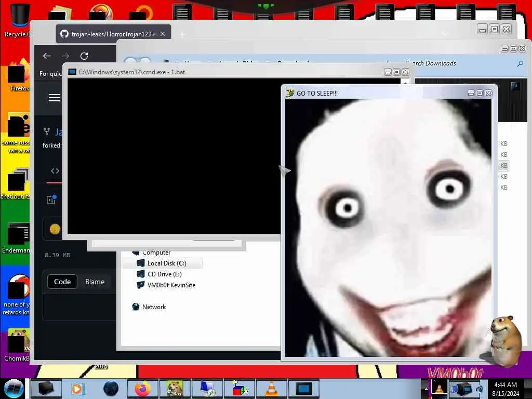The image size is (532, 399).
Task: Open the cmd window taskbar button
Action: point(303,389)
